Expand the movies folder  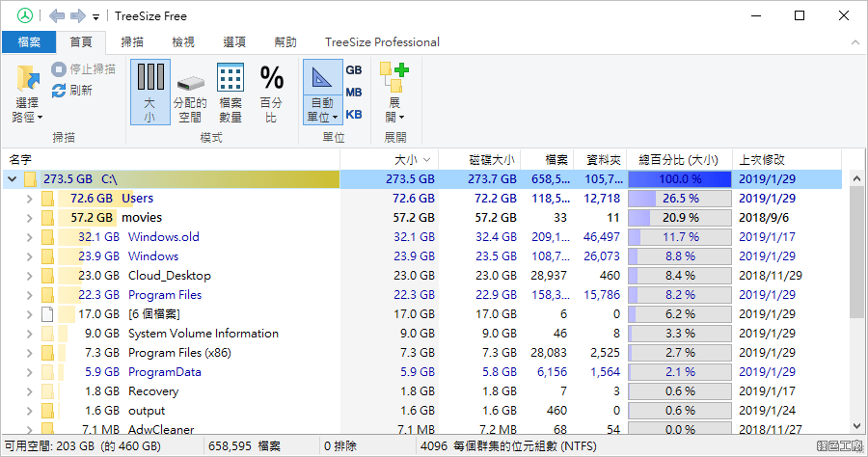click(x=29, y=218)
